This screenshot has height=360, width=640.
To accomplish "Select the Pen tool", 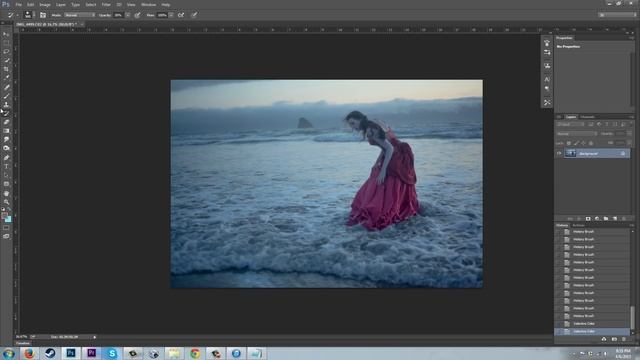I will [x=6, y=158].
